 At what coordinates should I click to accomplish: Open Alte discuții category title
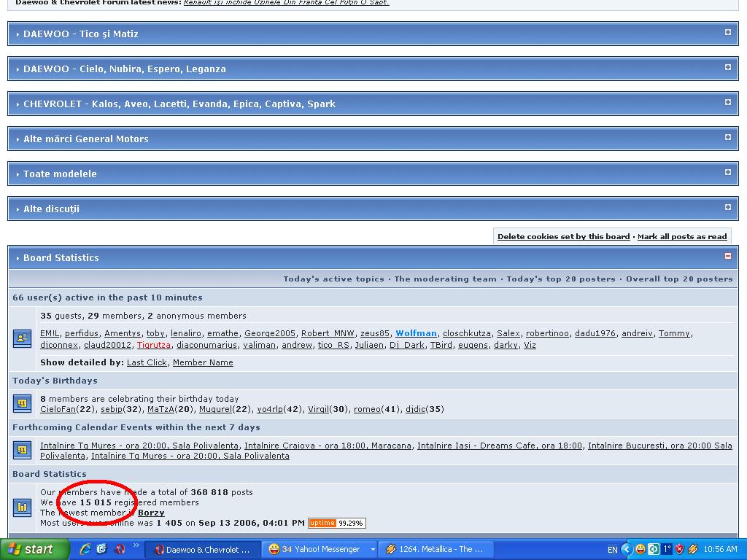(x=52, y=209)
